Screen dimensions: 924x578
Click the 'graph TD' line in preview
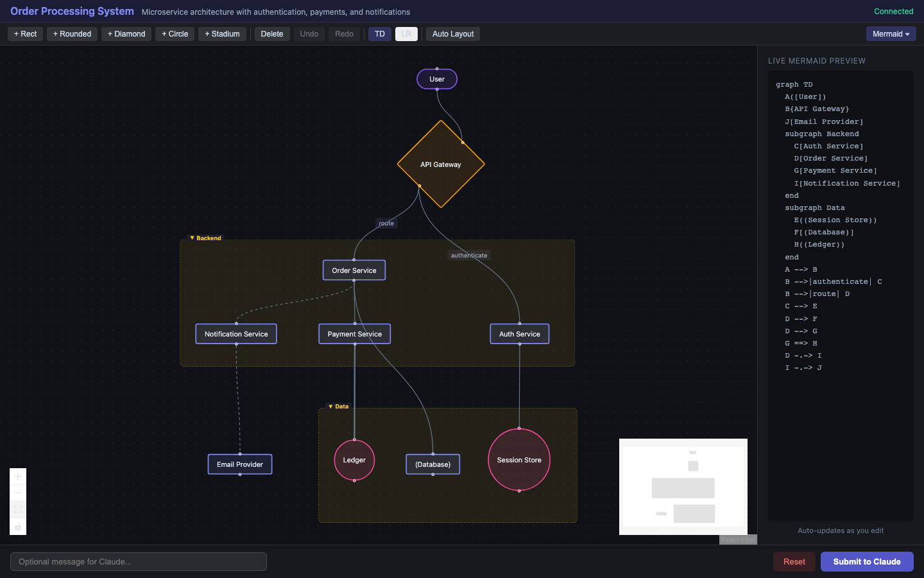coord(794,85)
